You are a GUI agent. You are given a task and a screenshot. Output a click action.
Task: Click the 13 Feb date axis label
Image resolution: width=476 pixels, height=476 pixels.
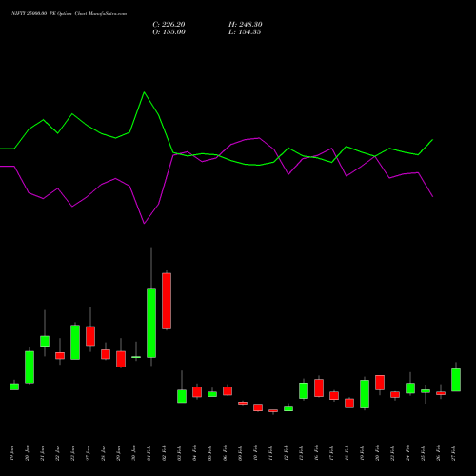coord(302,454)
